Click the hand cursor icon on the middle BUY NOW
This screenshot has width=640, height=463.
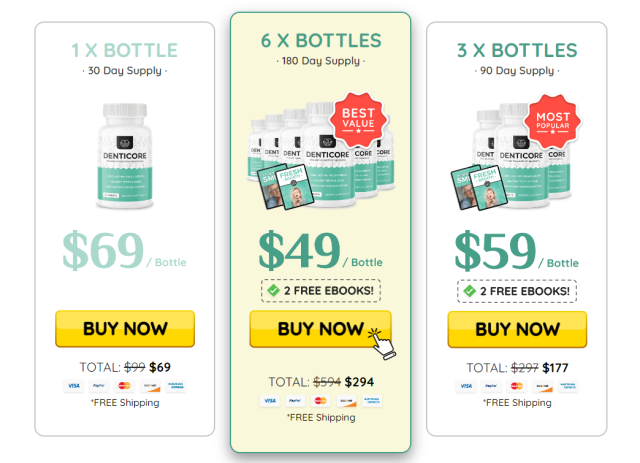pos(382,344)
